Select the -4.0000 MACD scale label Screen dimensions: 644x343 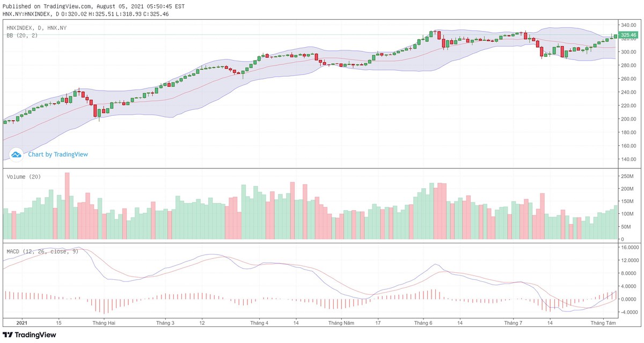point(628,312)
